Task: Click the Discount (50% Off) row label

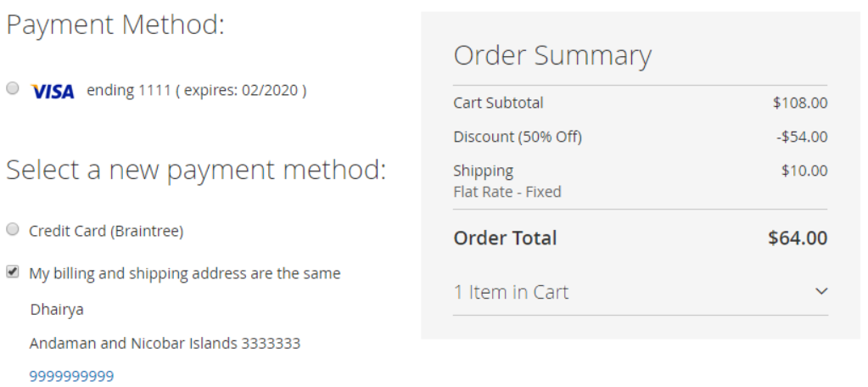Action: click(x=518, y=137)
